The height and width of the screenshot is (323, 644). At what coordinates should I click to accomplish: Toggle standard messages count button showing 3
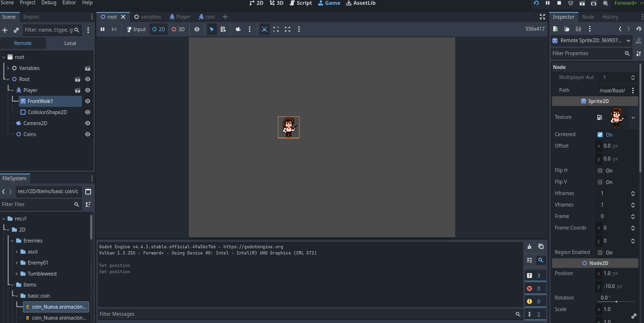[x=535, y=276]
